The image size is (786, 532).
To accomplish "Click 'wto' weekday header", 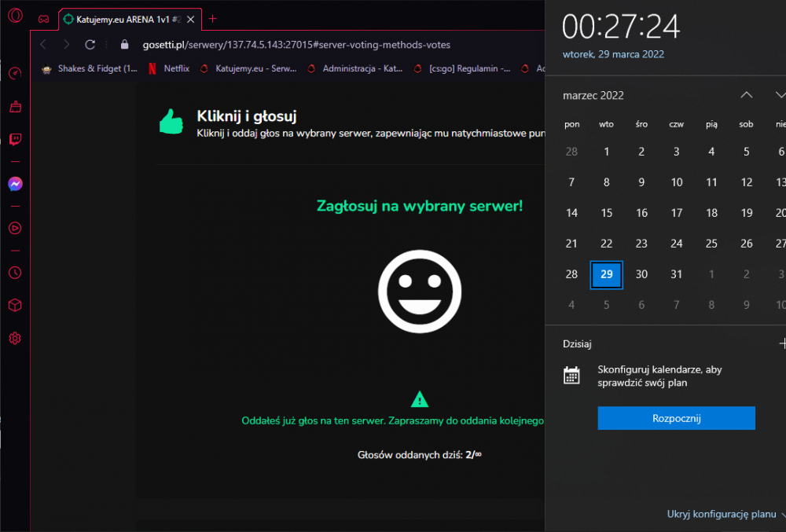I will pyautogui.click(x=606, y=124).
